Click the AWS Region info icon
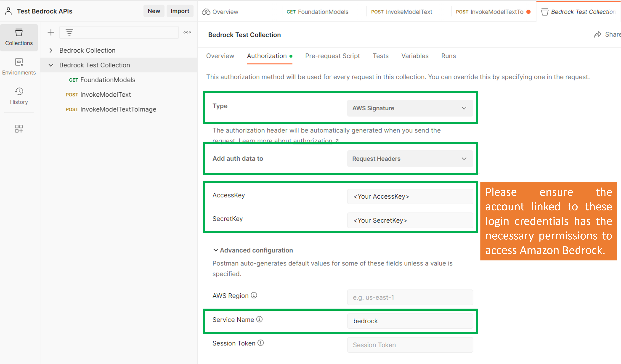 [x=254, y=295]
